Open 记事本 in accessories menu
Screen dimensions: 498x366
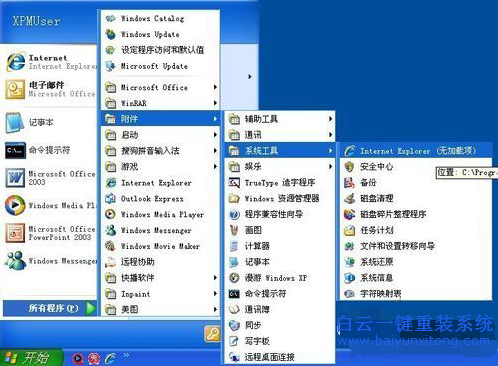coord(280,262)
